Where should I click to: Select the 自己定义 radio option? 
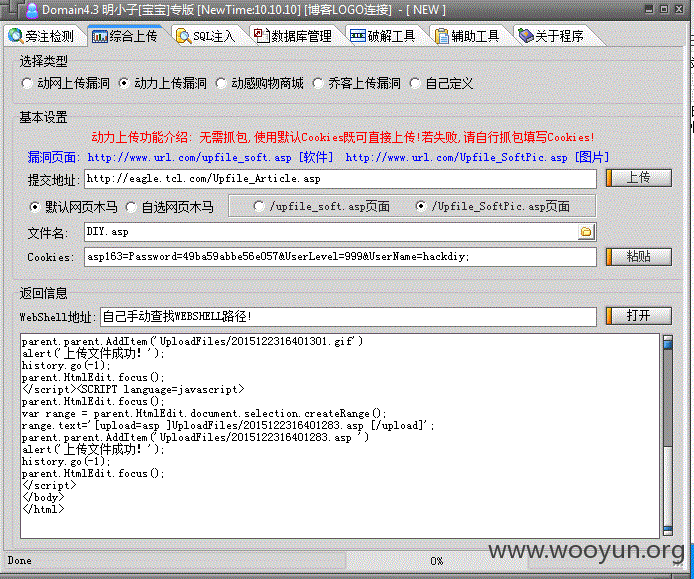pyautogui.click(x=415, y=83)
